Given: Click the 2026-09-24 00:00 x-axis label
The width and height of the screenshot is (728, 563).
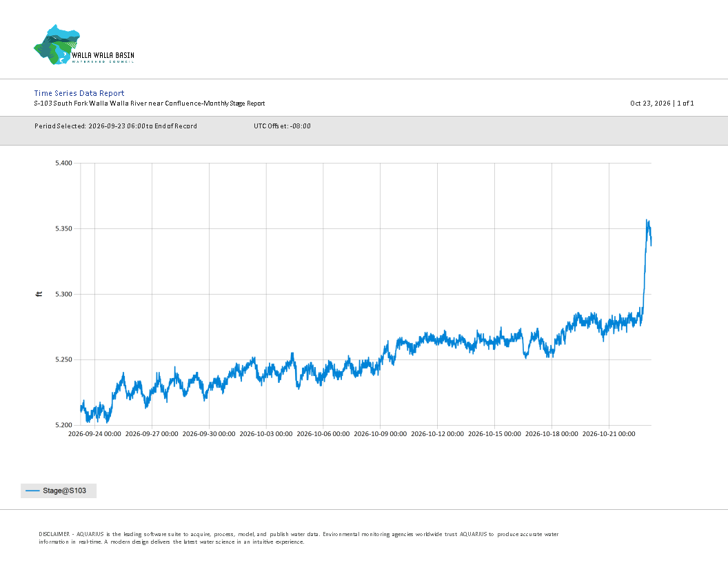Looking at the screenshot, I should click(94, 434).
